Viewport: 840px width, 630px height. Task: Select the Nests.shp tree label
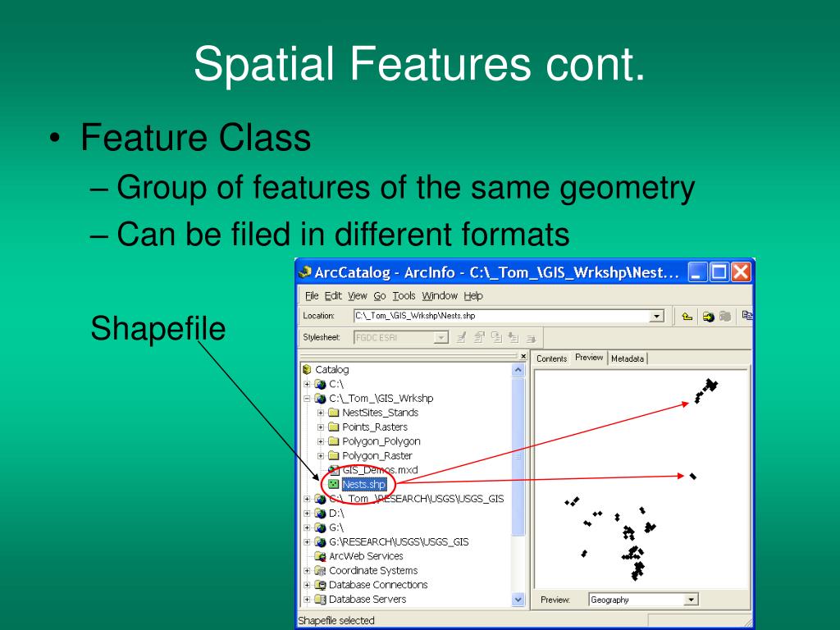[x=363, y=484]
